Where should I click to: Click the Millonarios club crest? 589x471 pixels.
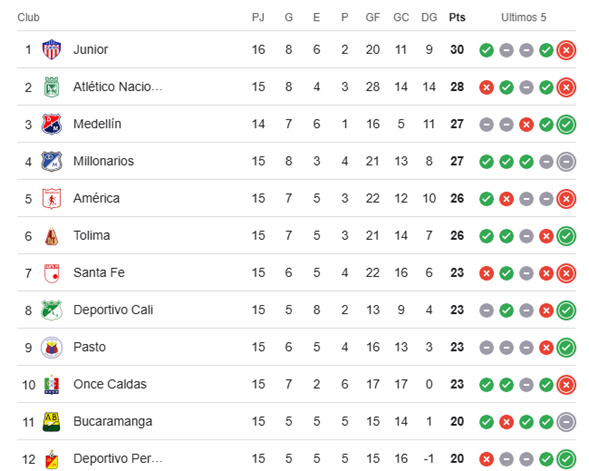tap(51, 161)
